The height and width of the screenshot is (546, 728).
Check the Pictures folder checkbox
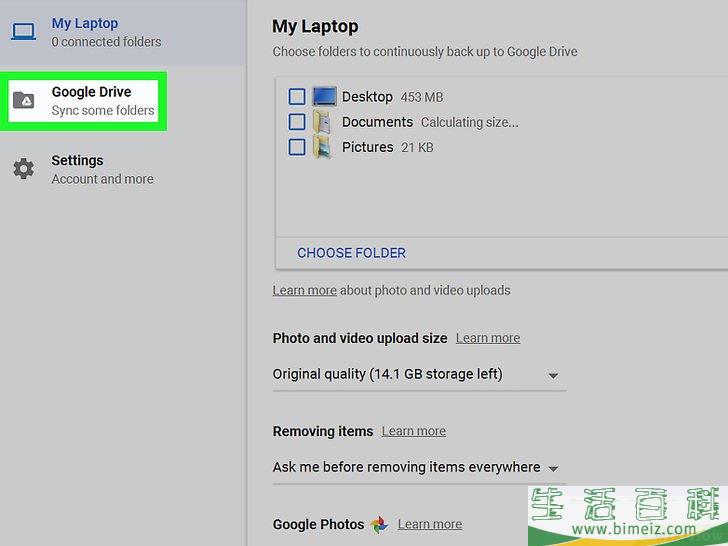[297, 147]
